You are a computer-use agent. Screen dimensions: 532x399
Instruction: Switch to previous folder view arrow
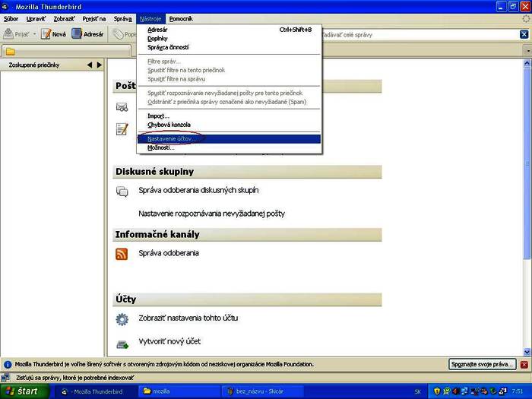[x=90, y=65]
